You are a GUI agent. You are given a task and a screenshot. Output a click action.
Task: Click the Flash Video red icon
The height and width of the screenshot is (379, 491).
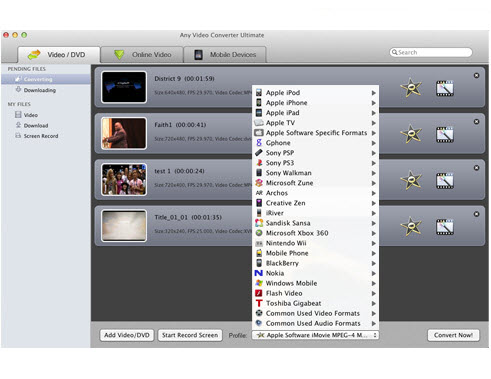tap(259, 293)
